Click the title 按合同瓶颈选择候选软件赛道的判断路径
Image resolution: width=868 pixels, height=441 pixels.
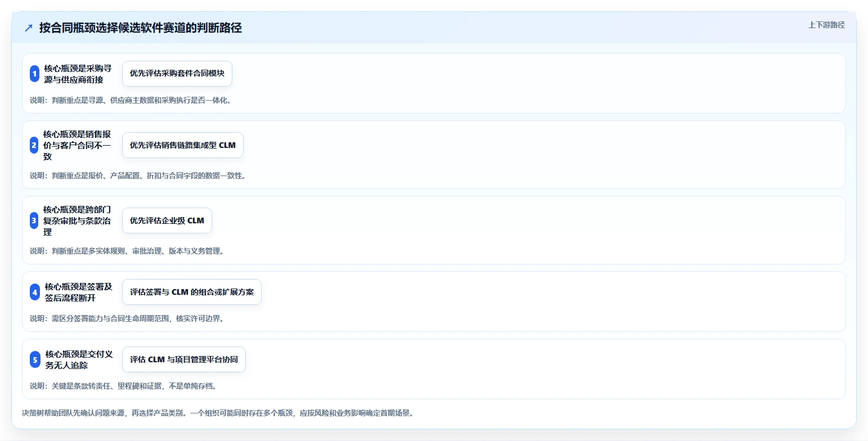(141, 28)
